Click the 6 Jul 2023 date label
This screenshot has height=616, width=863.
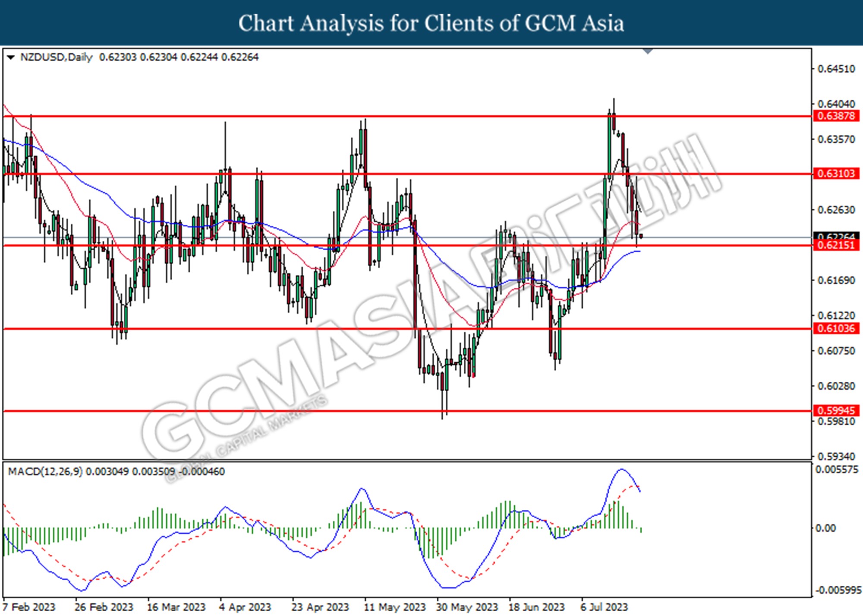click(604, 607)
